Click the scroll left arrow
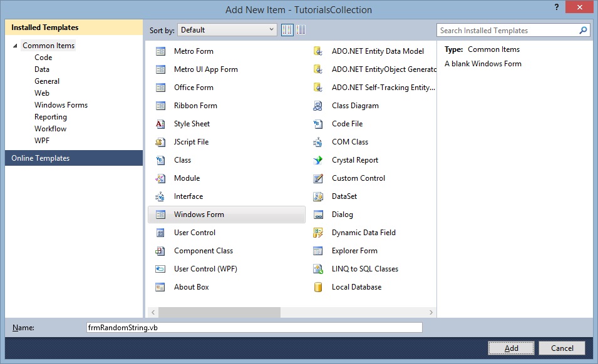The height and width of the screenshot is (364, 598). pos(153,312)
